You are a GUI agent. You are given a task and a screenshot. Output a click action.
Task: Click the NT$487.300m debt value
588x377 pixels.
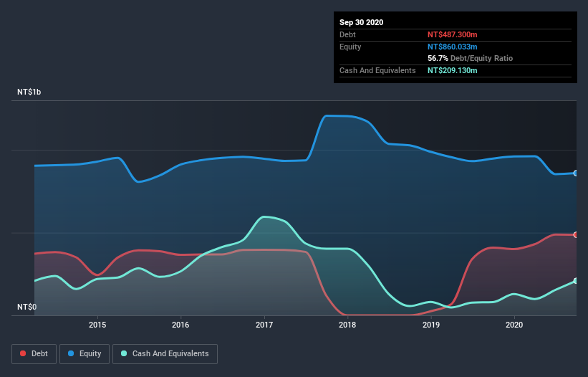point(452,34)
